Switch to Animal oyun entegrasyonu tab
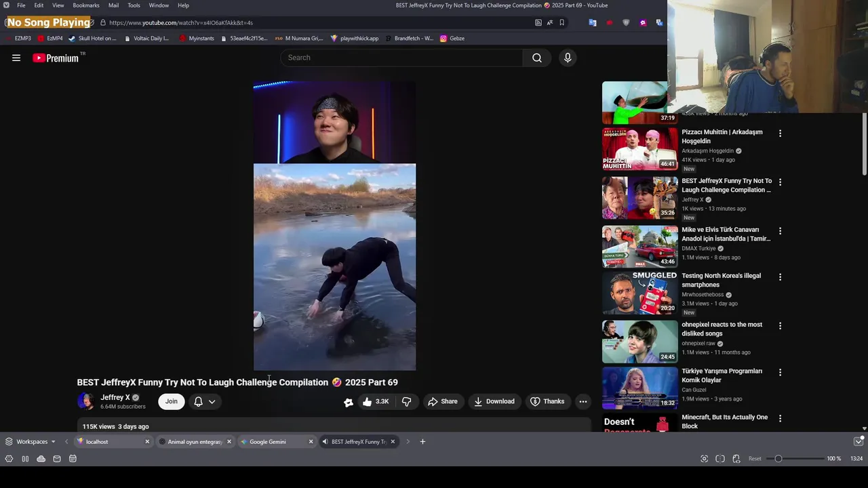Viewport: 868px width, 488px height. coord(195,442)
